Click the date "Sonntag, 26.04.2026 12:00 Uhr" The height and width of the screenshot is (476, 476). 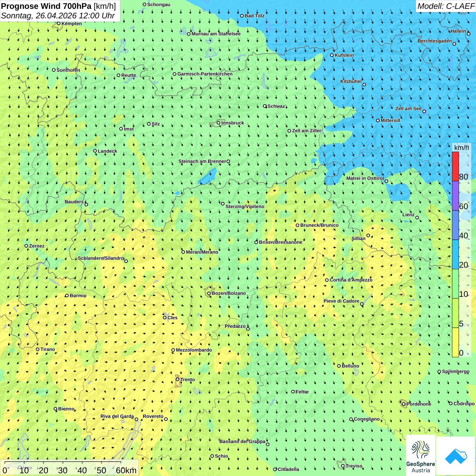(58, 16)
